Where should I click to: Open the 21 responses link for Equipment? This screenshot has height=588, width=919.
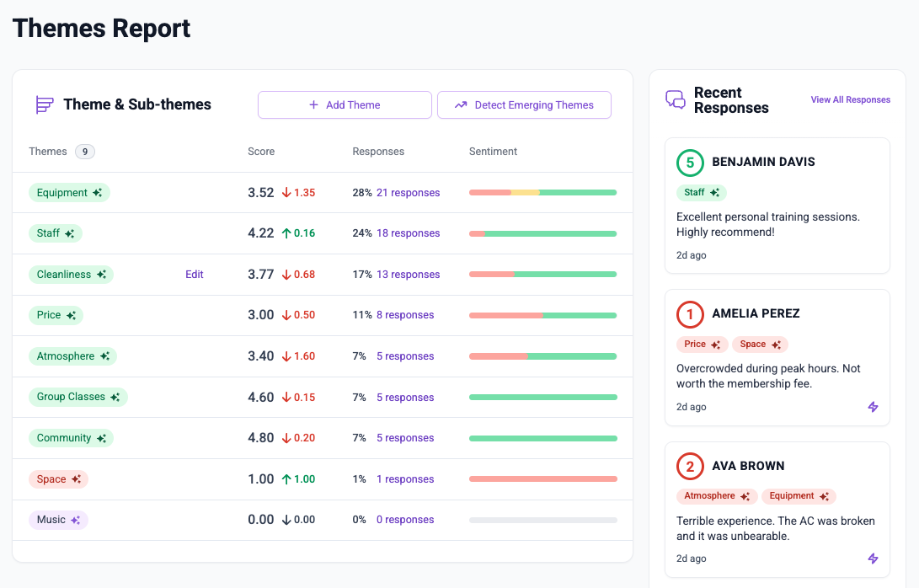[x=408, y=193]
